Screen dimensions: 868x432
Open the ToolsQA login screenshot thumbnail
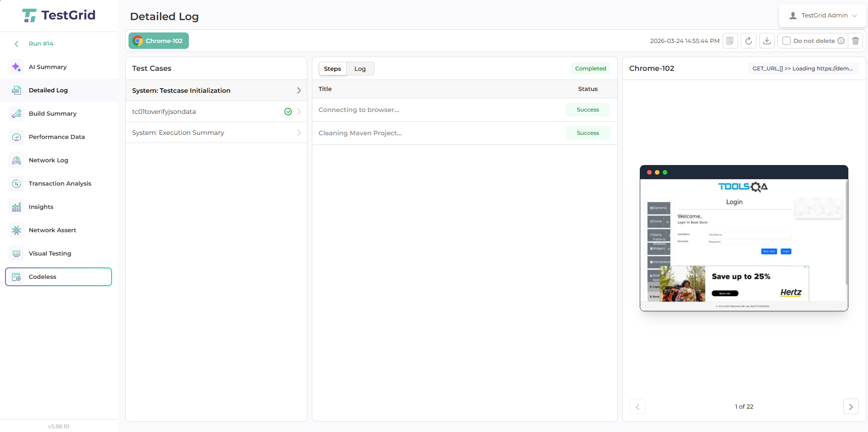tap(744, 238)
